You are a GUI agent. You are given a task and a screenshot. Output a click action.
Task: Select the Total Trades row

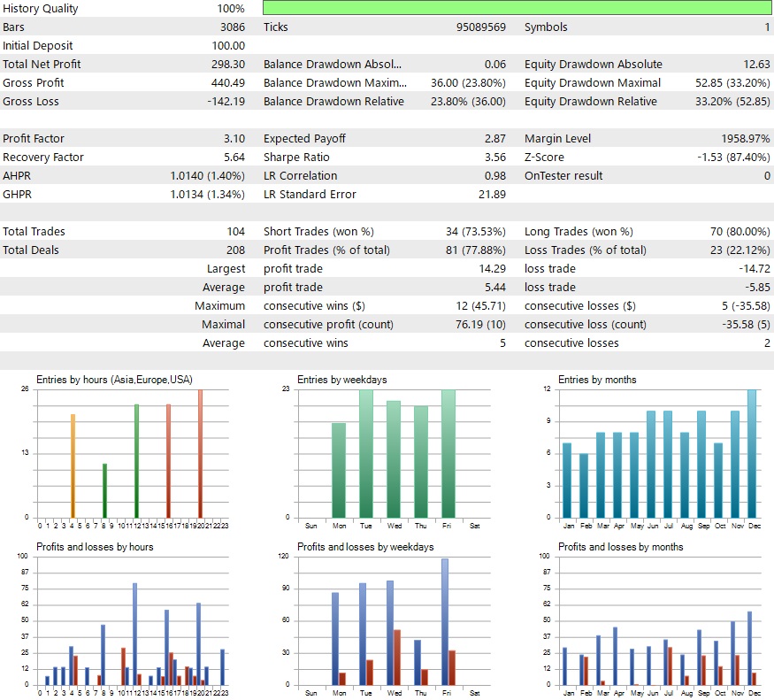115,231
